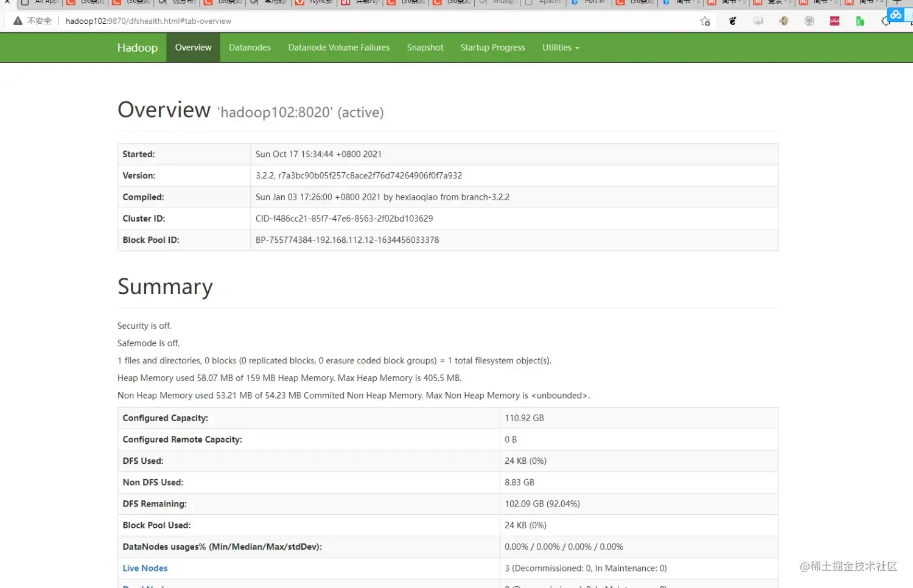913x588 pixels.
Task: Click the 'hadoop102:8020' (active) subtitle
Action: 301,113
